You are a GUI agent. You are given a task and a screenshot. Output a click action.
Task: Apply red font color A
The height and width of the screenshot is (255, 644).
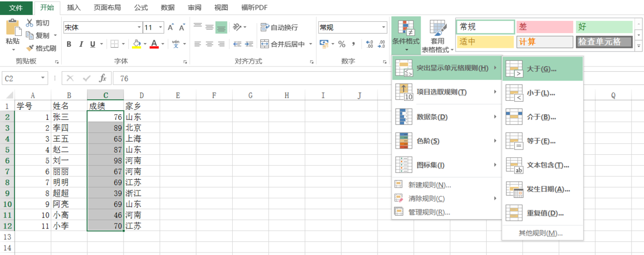click(x=154, y=44)
